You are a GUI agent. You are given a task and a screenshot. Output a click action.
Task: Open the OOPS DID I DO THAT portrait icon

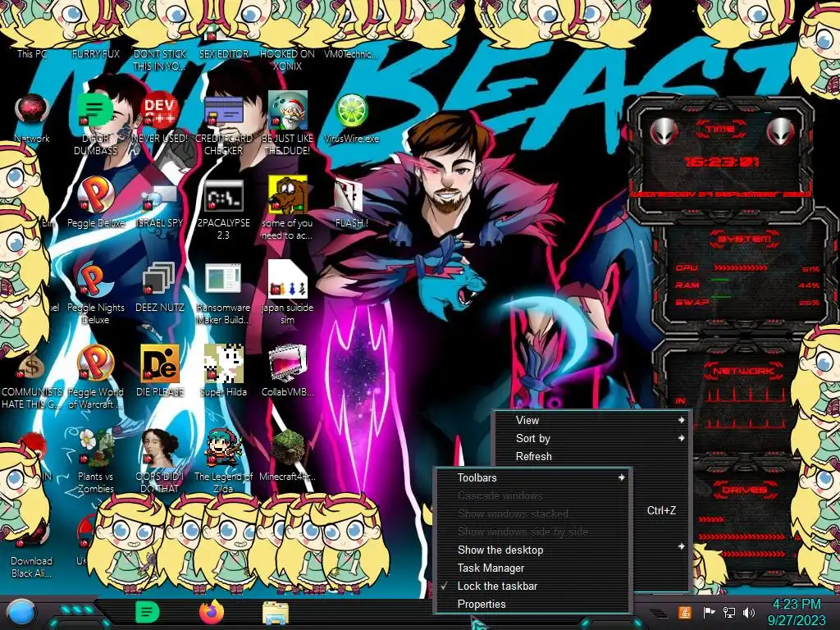coord(159,448)
